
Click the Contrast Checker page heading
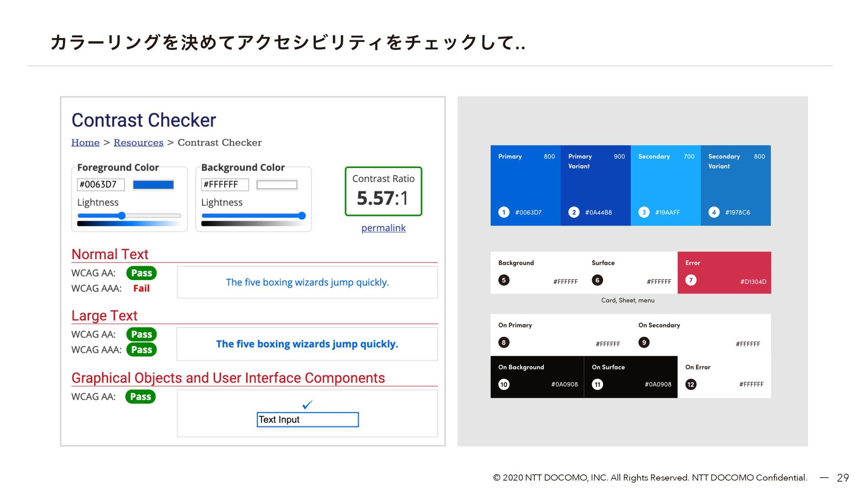click(x=144, y=120)
